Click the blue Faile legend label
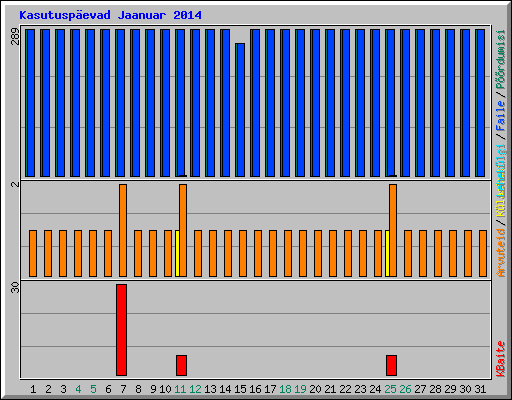 pos(501,116)
